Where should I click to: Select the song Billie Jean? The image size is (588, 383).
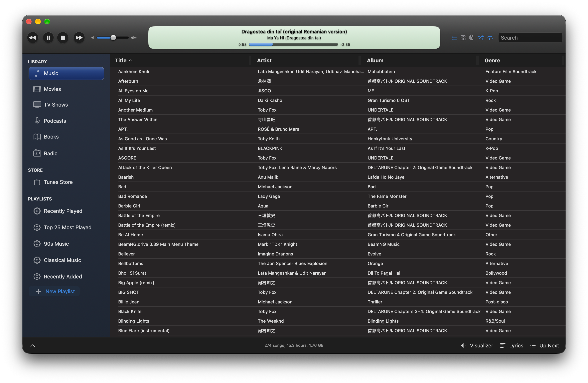coord(338,302)
